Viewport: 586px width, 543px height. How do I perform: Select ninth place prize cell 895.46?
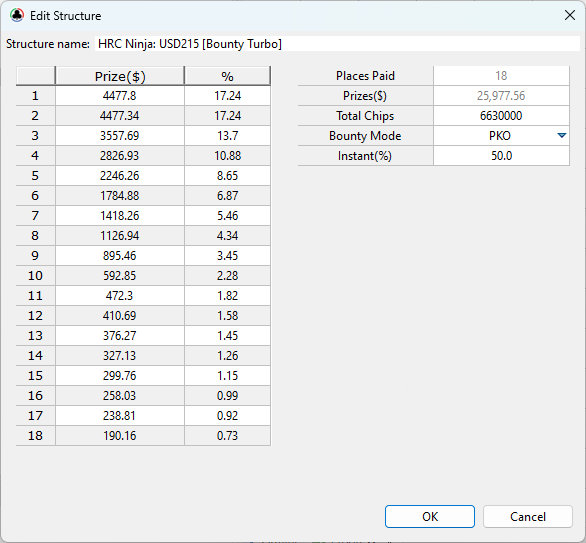click(x=120, y=256)
